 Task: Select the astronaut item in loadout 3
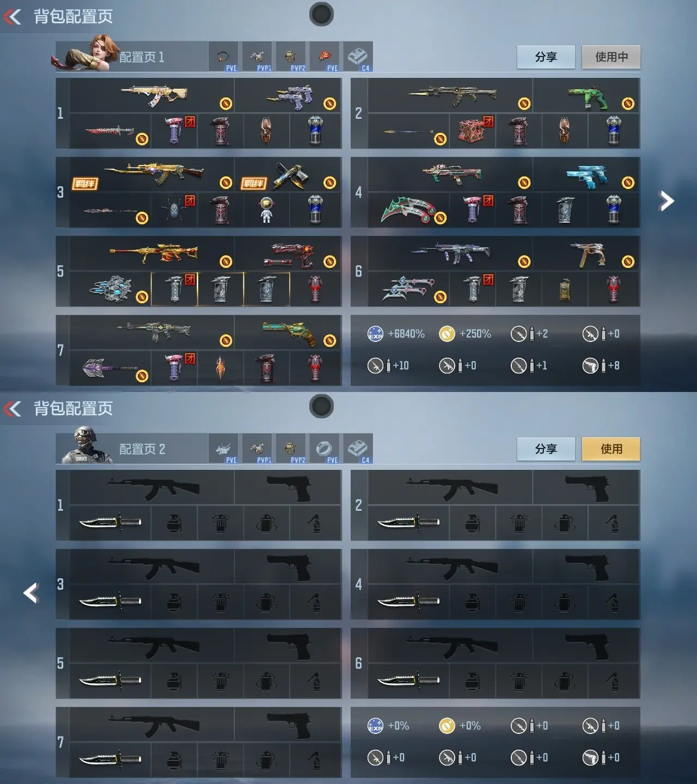pyautogui.click(x=266, y=210)
